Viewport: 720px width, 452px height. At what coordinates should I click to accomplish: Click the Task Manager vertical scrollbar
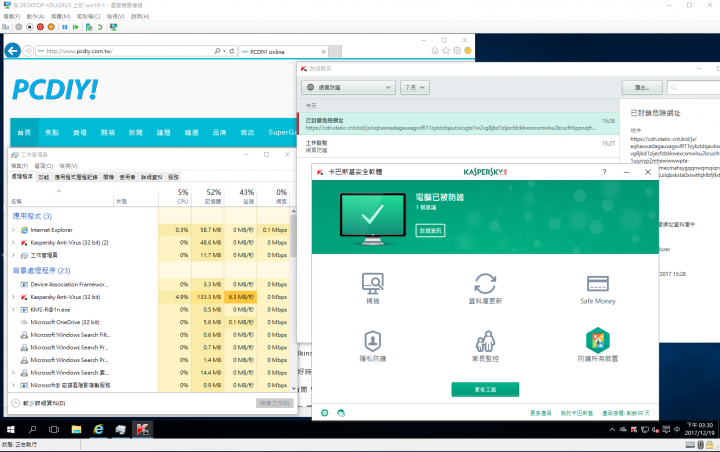[293, 299]
